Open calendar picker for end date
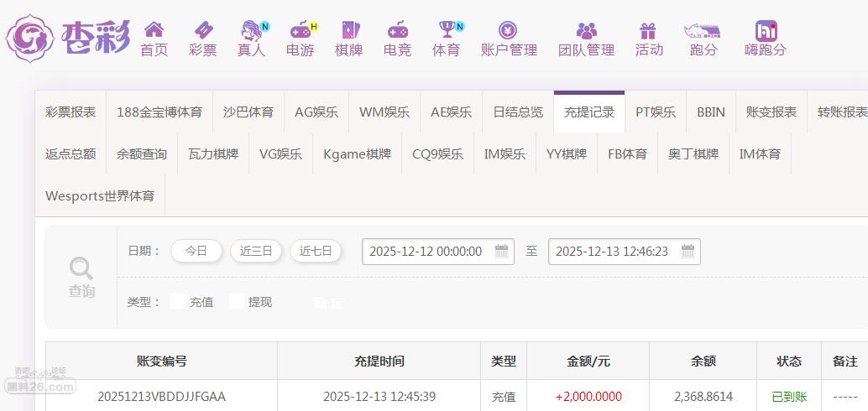 tap(688, 252)
